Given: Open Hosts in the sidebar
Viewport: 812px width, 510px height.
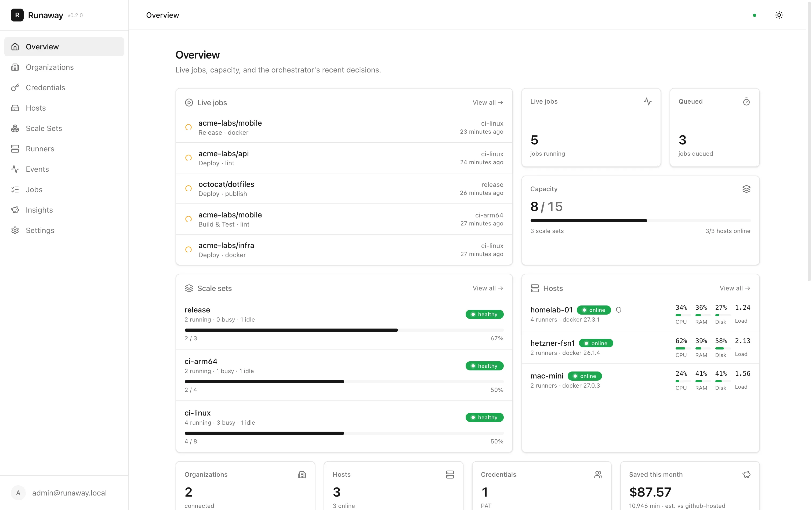Looking at the screenshot, I should click(64, 108).
